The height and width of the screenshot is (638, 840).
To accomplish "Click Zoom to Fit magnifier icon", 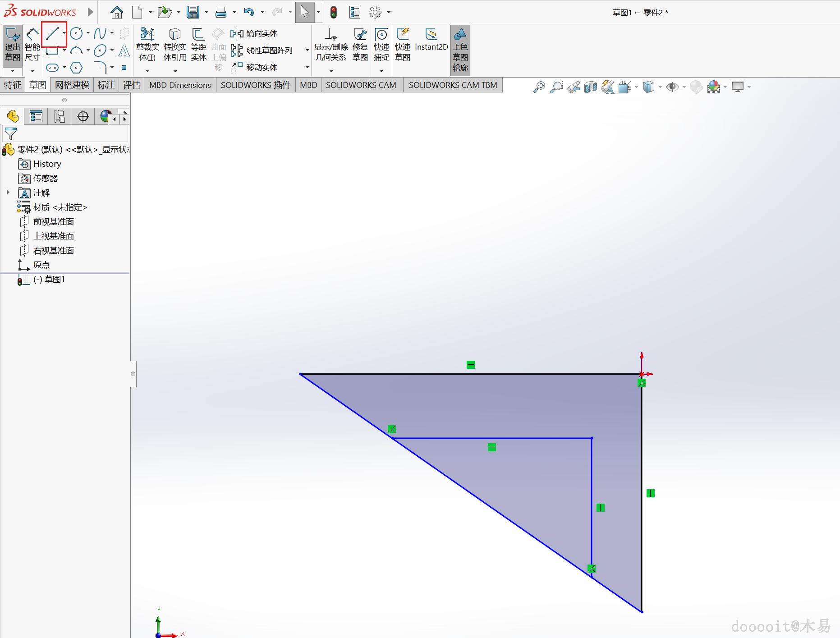I will (x=539, y=87).
